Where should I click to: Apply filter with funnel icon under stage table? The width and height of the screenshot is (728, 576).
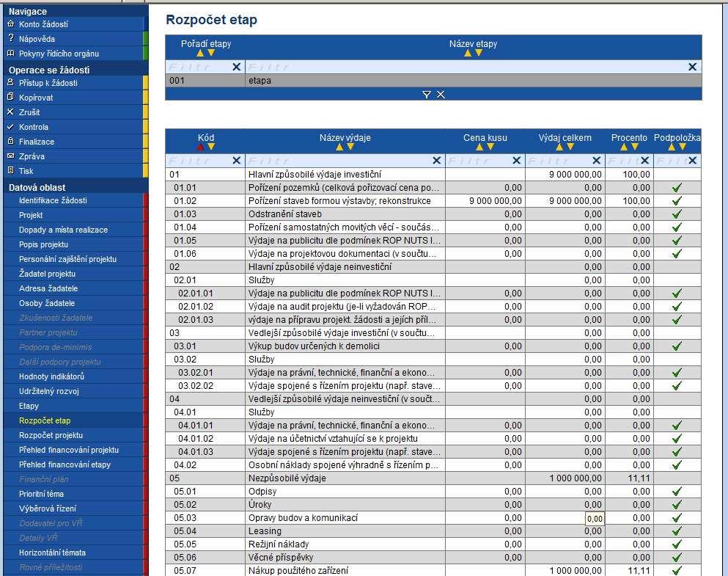tap(427, 95)
